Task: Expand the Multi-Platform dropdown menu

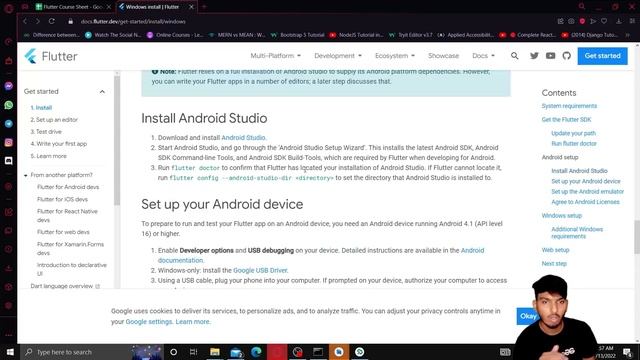Action: click(276, 56)
